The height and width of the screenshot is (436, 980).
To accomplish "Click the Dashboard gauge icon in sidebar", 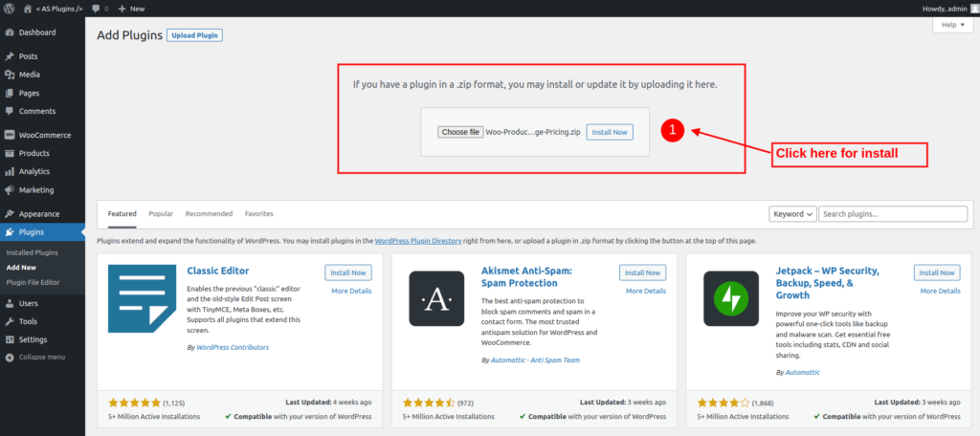I will pyautogui.click(x=10, y=33).
